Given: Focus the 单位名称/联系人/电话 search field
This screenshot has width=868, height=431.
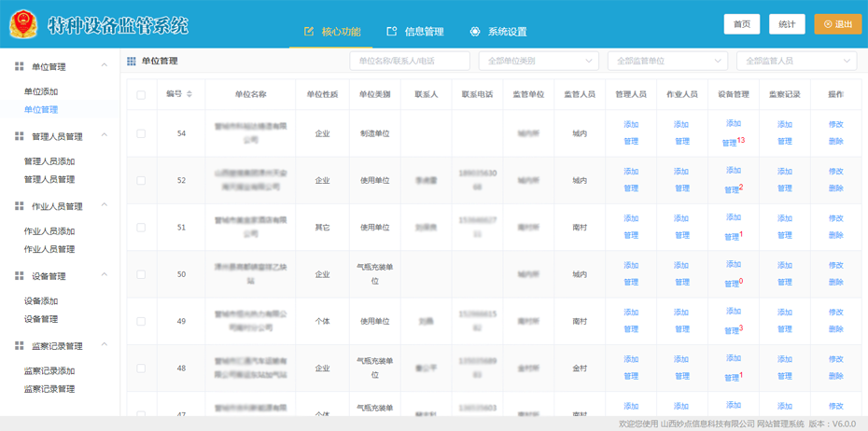Looking at the screenshot, I should (x=410, y=61).
